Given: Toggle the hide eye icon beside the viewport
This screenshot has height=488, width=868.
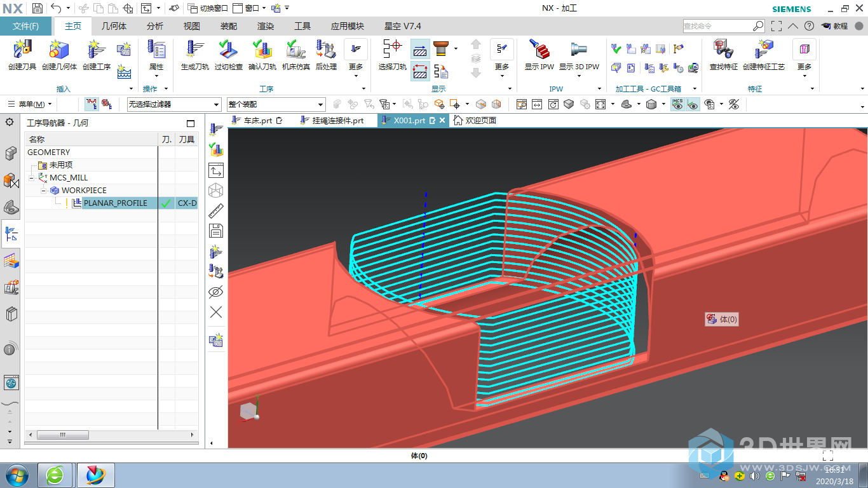Looking at the screenshot, I should (216, 292).
